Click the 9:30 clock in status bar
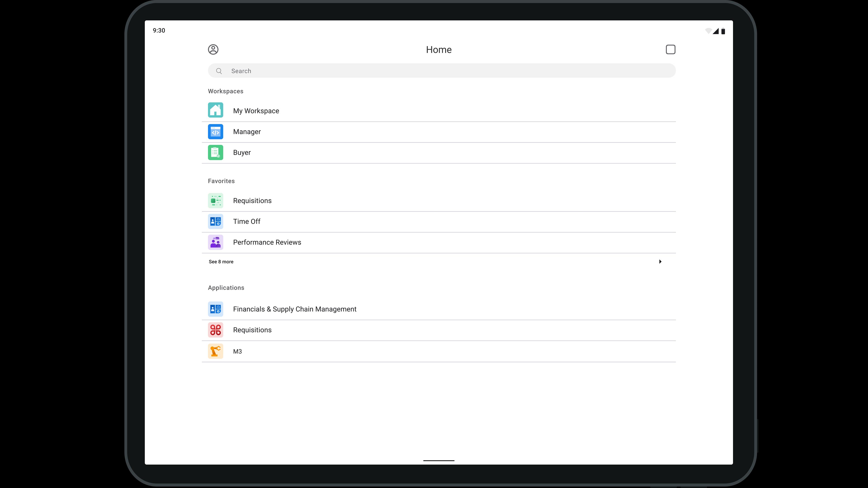The height and width of the screenshot is (488, 868). [159, 31]
